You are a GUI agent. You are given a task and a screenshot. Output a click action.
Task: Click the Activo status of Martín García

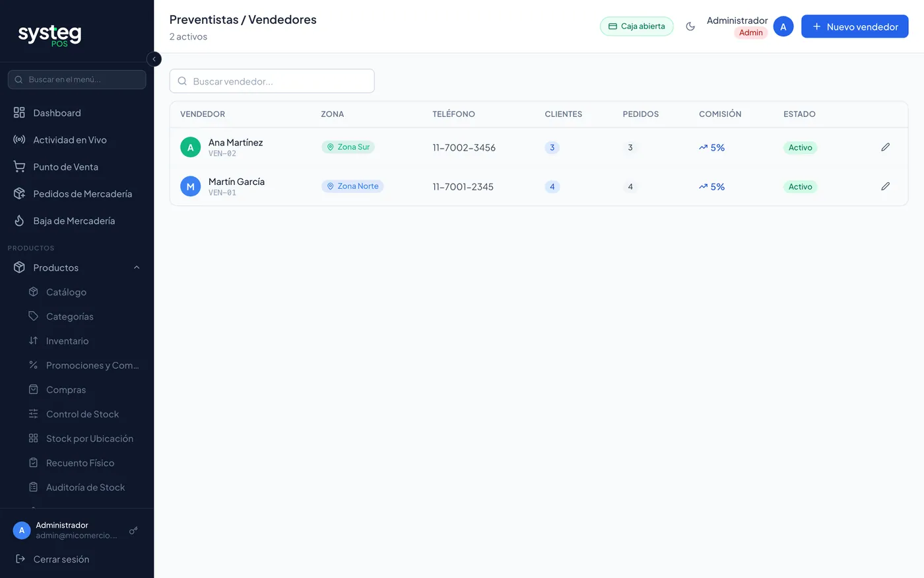pyautogui.click(x=800, y=187)
